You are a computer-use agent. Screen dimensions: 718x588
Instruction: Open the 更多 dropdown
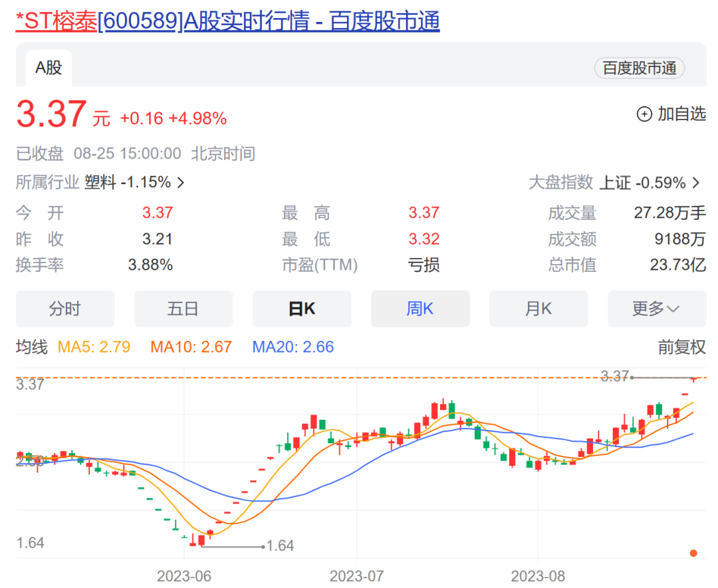657,308
